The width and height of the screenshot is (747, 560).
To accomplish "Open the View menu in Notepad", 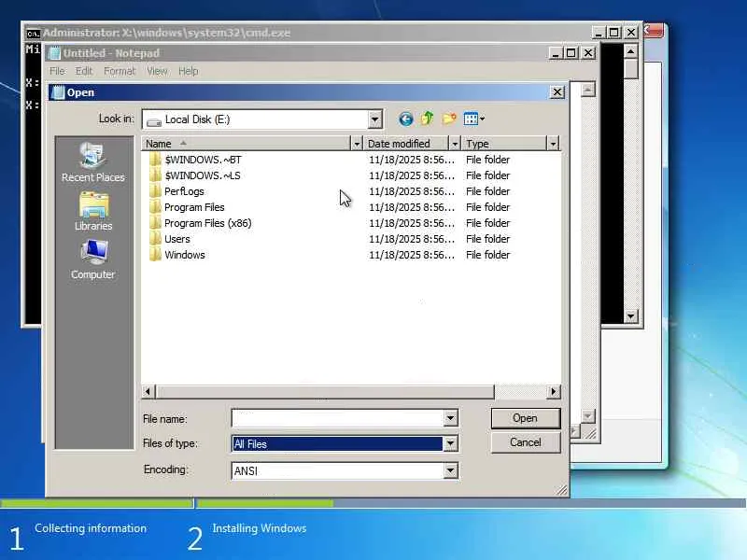I will coord(157,71).
